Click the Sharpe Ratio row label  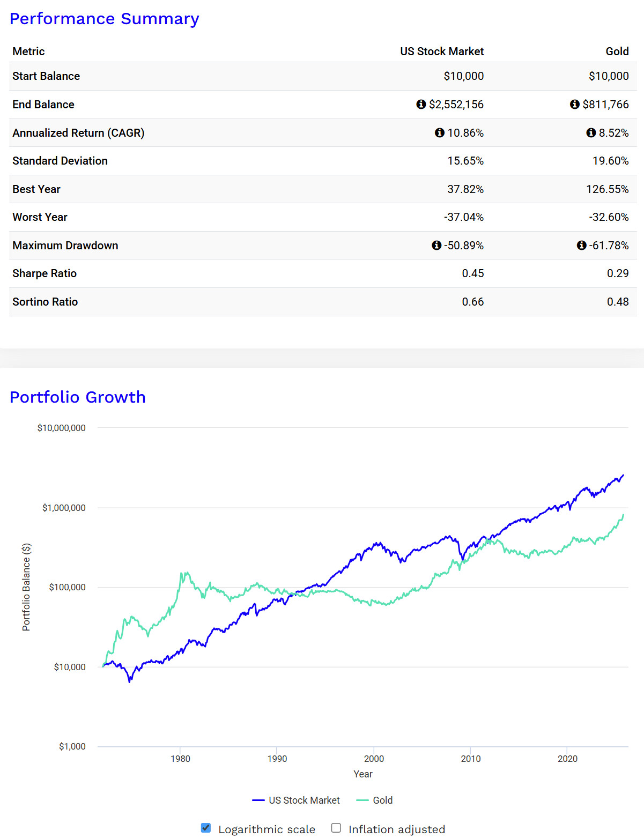tap(45, 273)
